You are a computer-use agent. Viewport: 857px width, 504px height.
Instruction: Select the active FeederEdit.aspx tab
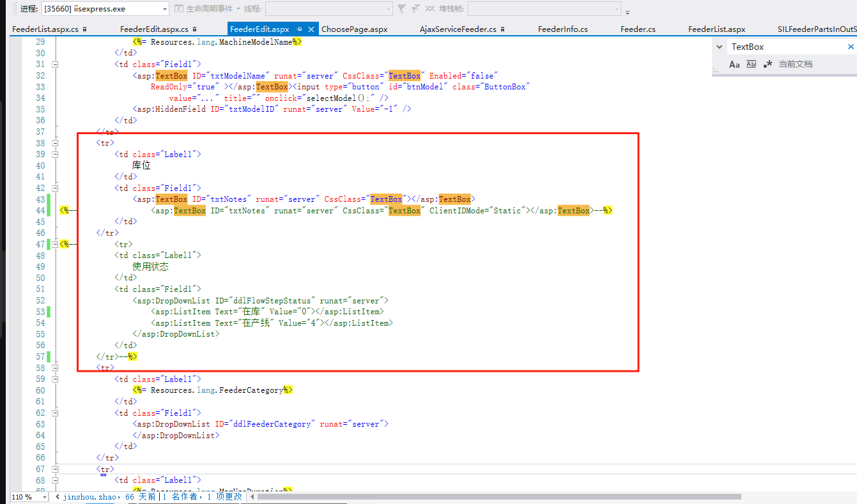259,29
